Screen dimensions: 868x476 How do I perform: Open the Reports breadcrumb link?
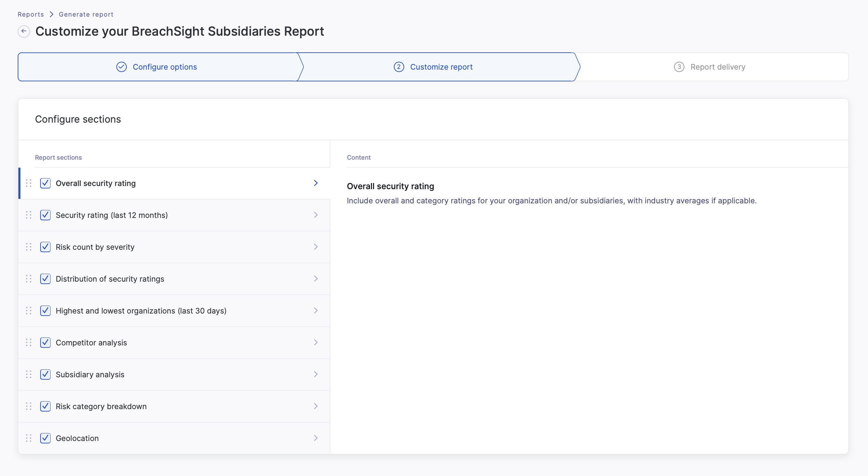pos(31,15)
